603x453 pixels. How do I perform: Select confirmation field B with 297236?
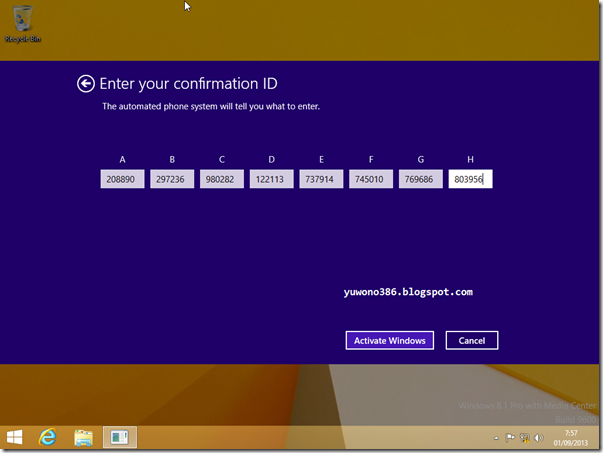tap(172, 179)
